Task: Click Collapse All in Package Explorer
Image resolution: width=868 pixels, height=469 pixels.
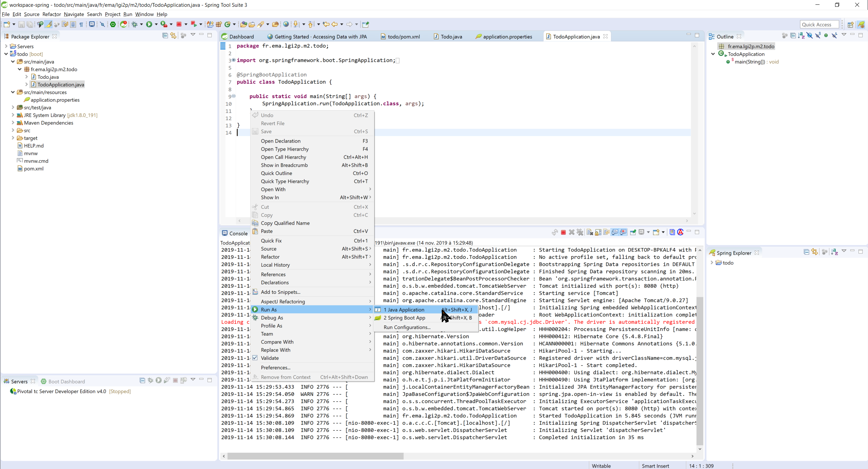Action: click(x=165, y=35)
